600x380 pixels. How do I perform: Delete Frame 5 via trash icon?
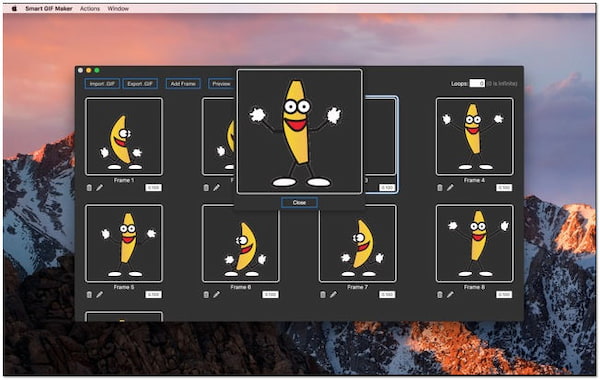pyautogui.click(x=89, y=294)
